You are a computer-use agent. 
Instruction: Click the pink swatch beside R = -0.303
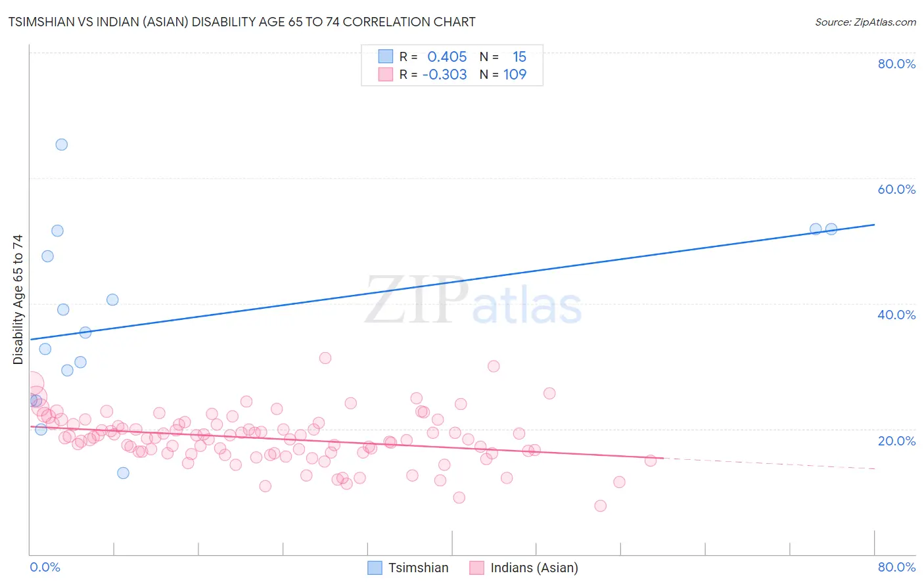pyautogui.click(x=385, y=74)
